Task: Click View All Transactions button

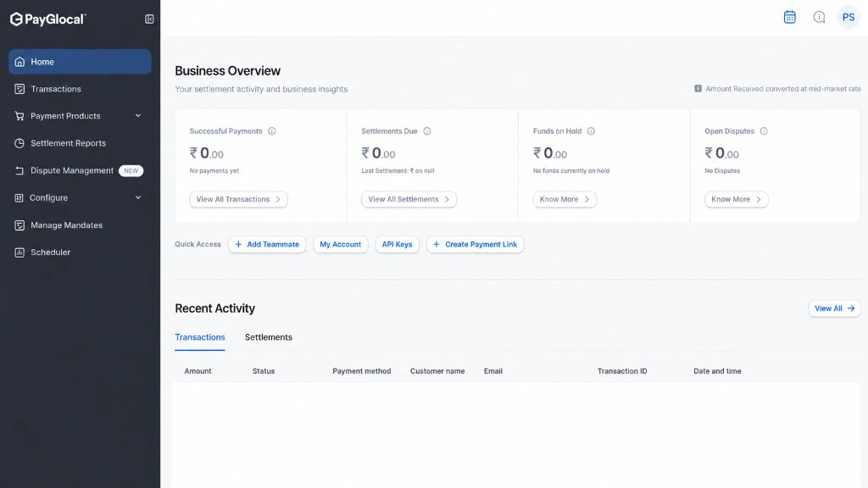Action: (x=238, y=199)
